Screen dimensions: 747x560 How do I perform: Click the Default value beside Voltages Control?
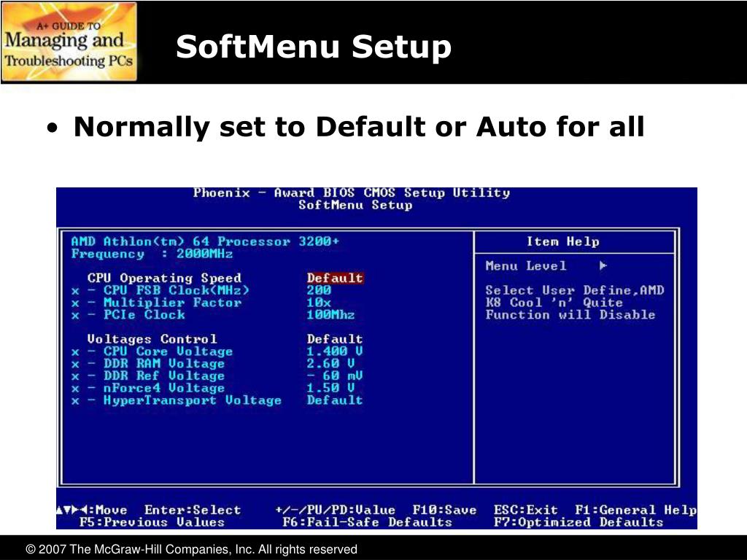click(335, 339)
